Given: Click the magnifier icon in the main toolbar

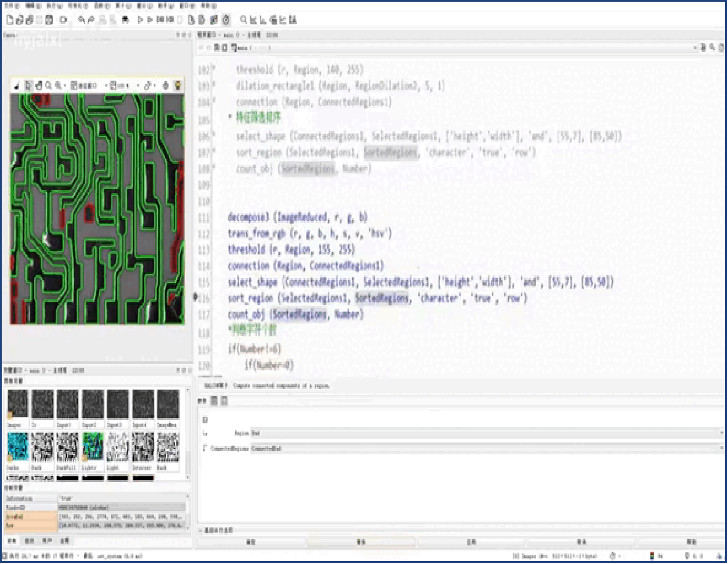Looking at the screenshot, I should 244,20.
